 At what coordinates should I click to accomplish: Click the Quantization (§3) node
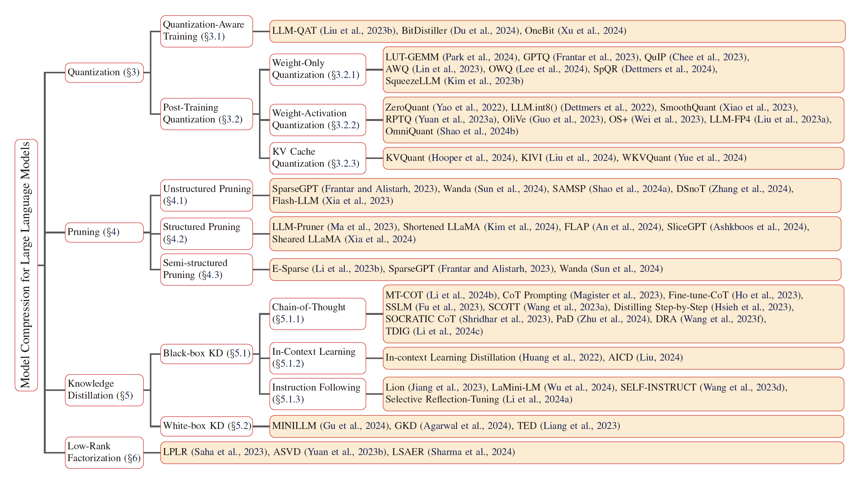[x=104, y=73]
